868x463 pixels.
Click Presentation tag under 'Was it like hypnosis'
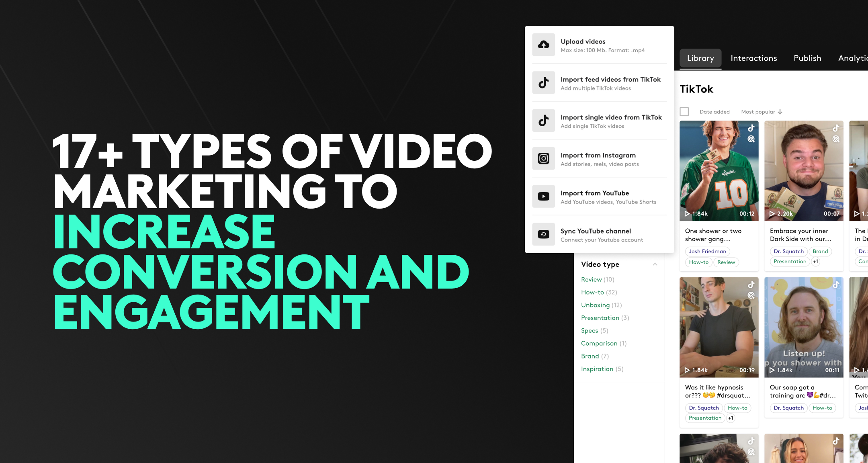pos(705,418)
